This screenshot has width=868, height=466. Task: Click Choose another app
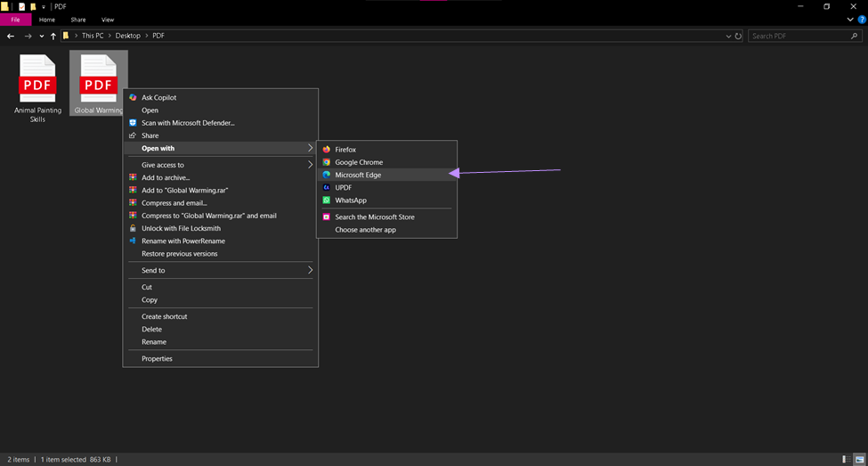pyautogui.click(x=386, y=230)
